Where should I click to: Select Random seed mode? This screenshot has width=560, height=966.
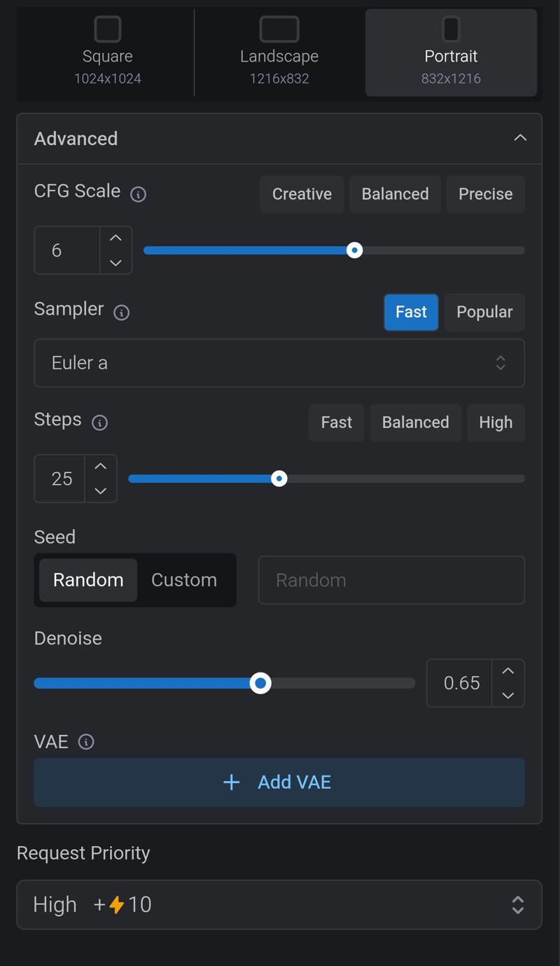(x=88, y=580)
